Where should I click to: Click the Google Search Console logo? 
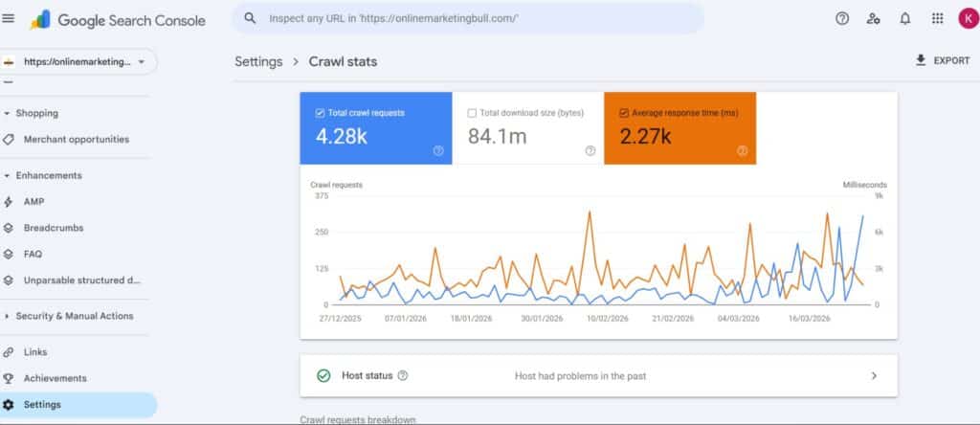tap(118, 20)
